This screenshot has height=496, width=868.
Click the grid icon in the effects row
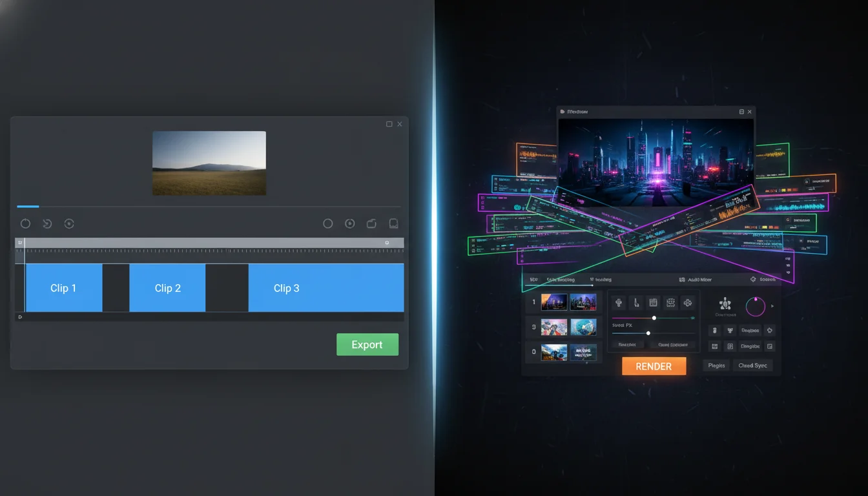click(x=653, y=302)
